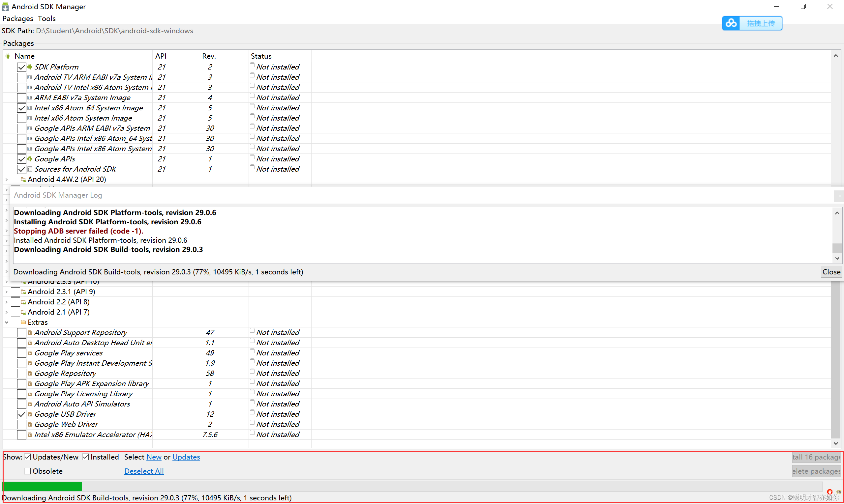This screenshot has height=504, width=844.
Task: Click the packages list scroll down arrow
Action: (x=836, y=443)
